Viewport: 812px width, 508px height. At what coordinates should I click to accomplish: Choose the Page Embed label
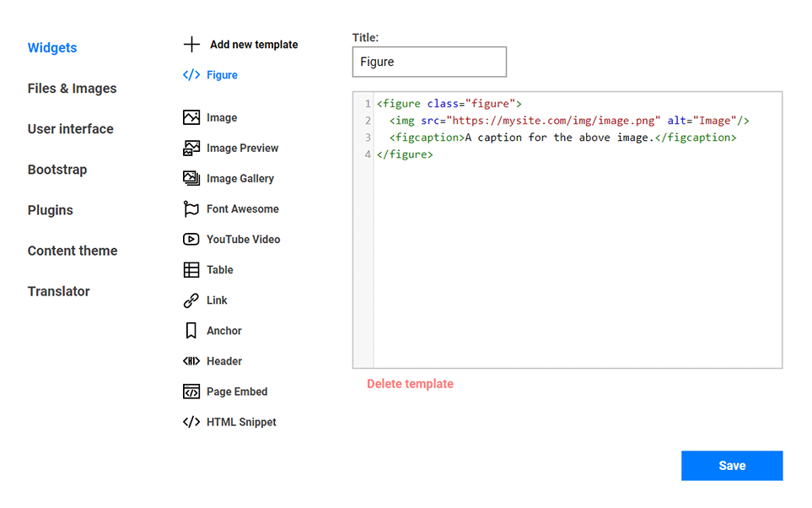(237, 392)
